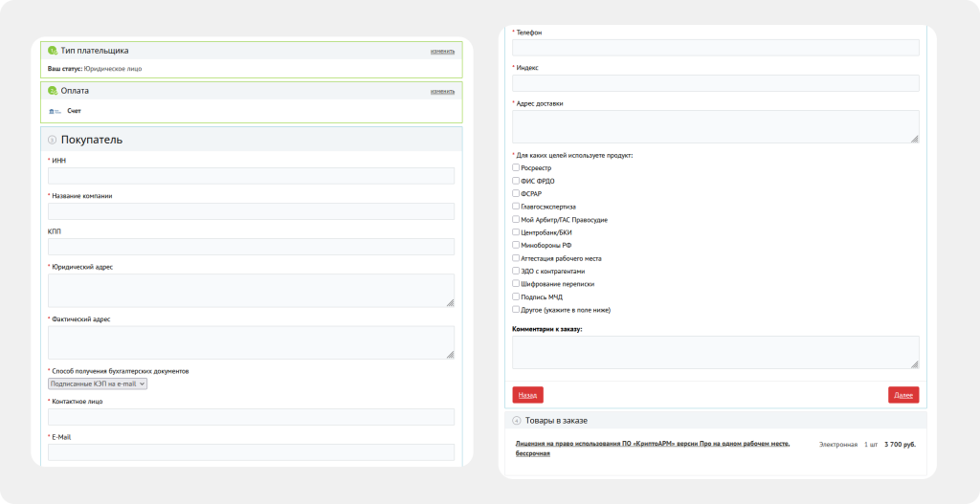
Task: Check the Росреестр checkbox
Action: pos(516,167)
